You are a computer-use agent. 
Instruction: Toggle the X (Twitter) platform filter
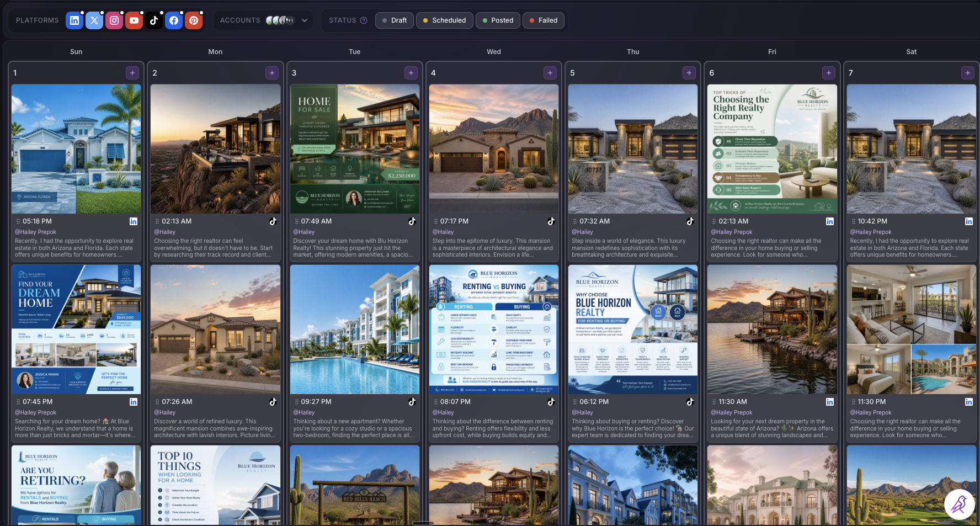point(94,20)
